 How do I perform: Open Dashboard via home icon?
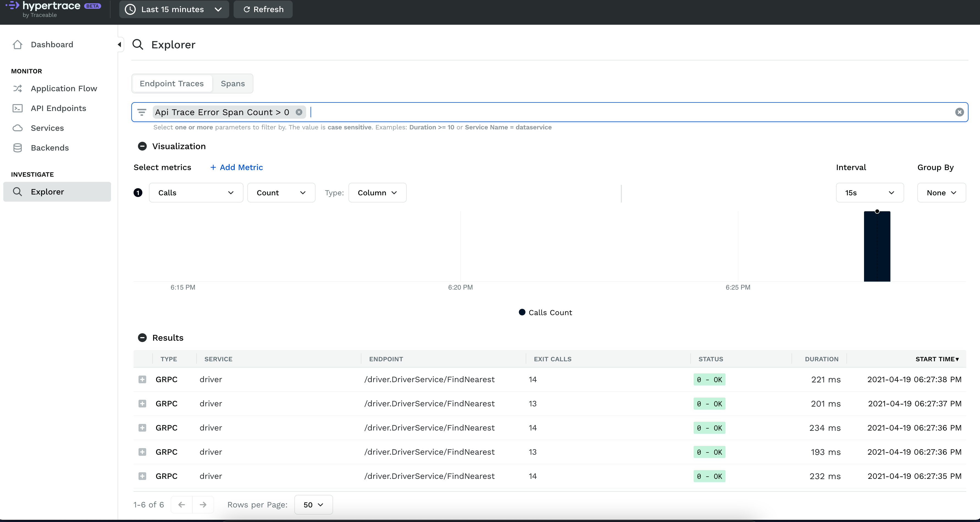[x=18, y=45]
